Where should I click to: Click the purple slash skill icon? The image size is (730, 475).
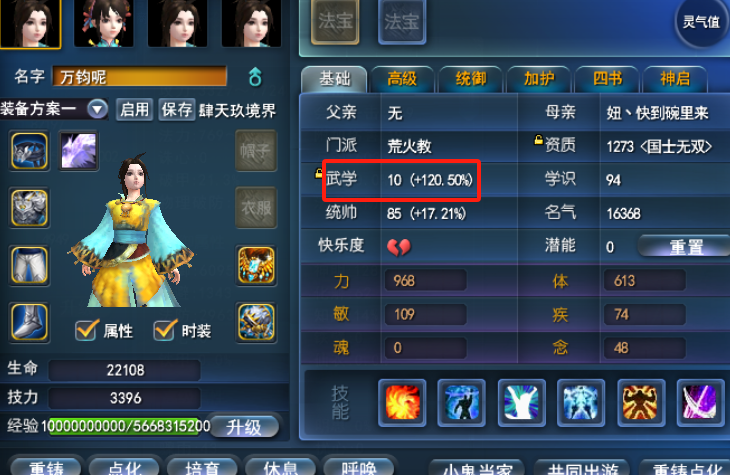[x=700, y=402]
